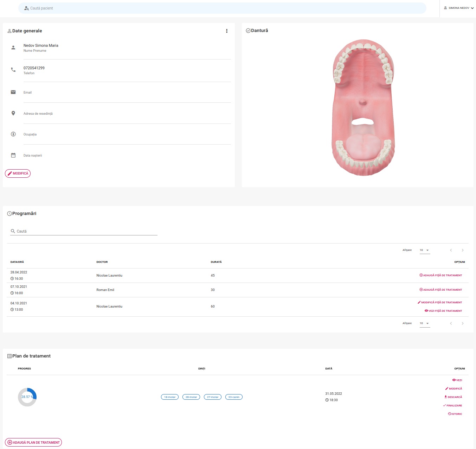Click the occupation icon beside Ocupația

click(13, 134)
